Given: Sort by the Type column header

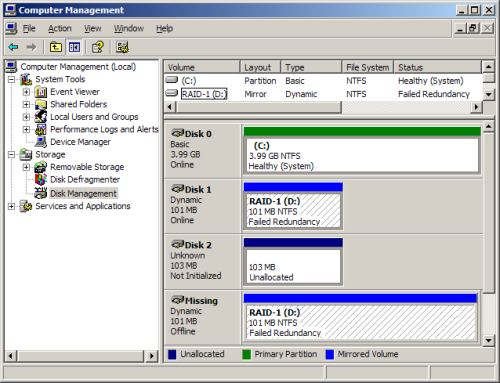Looking at the screenshot, I should pos(312,67).
